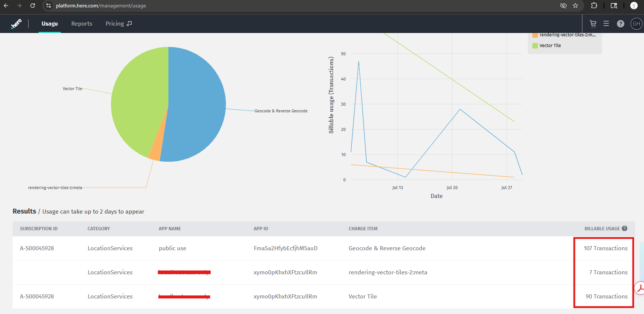The image size is (644, 314).
Task: View site information icon in address bar
Action: (49, 6)
